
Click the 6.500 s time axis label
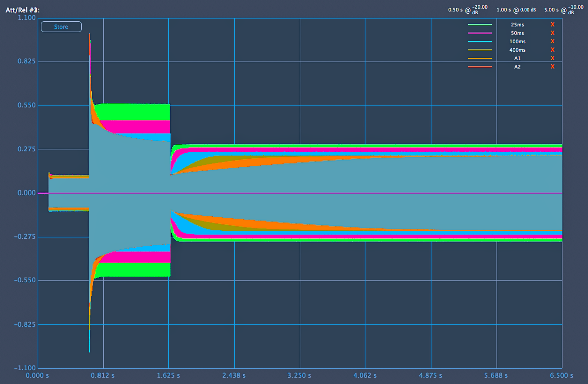[x=561, y=376]
